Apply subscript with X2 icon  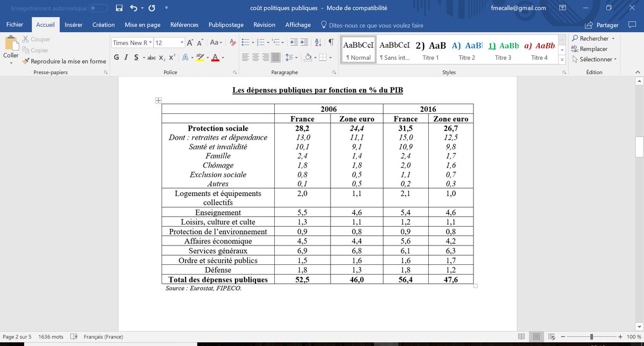click(162, 57)
